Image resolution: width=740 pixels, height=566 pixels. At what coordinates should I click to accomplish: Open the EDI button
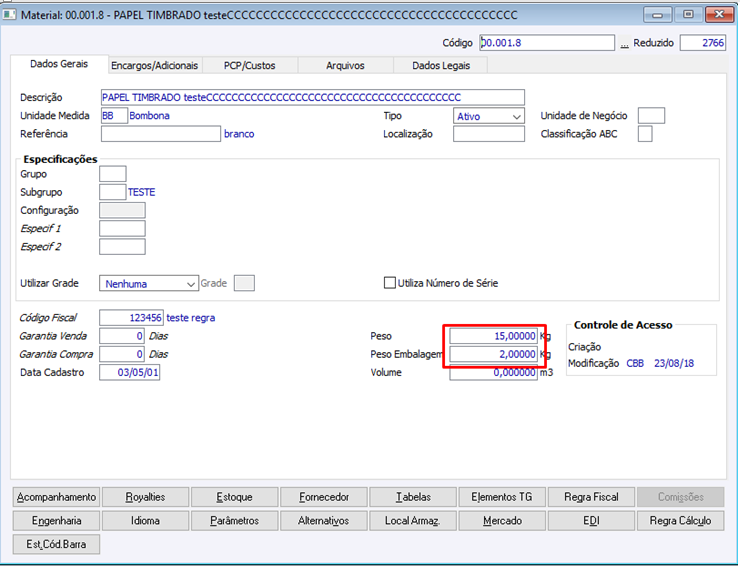click(591, 521)
